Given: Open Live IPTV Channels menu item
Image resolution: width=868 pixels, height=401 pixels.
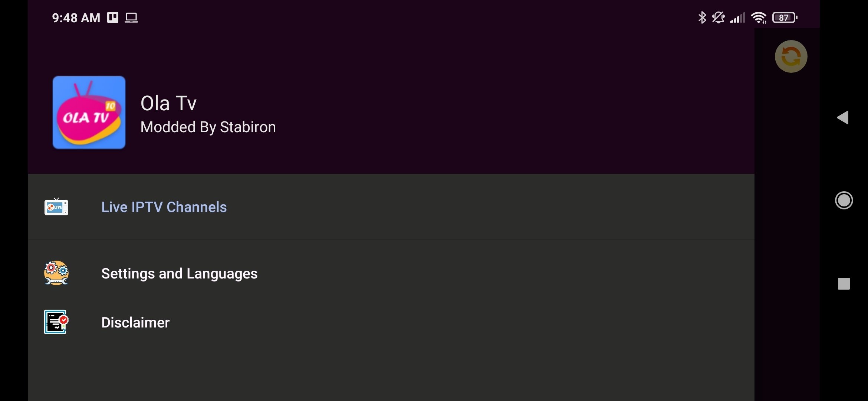Looking at the screenshot, I should coord(391,207).
